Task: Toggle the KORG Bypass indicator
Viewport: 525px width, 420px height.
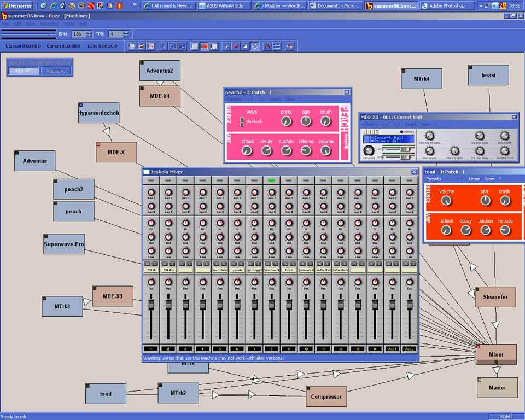Action: pos(401,132)
